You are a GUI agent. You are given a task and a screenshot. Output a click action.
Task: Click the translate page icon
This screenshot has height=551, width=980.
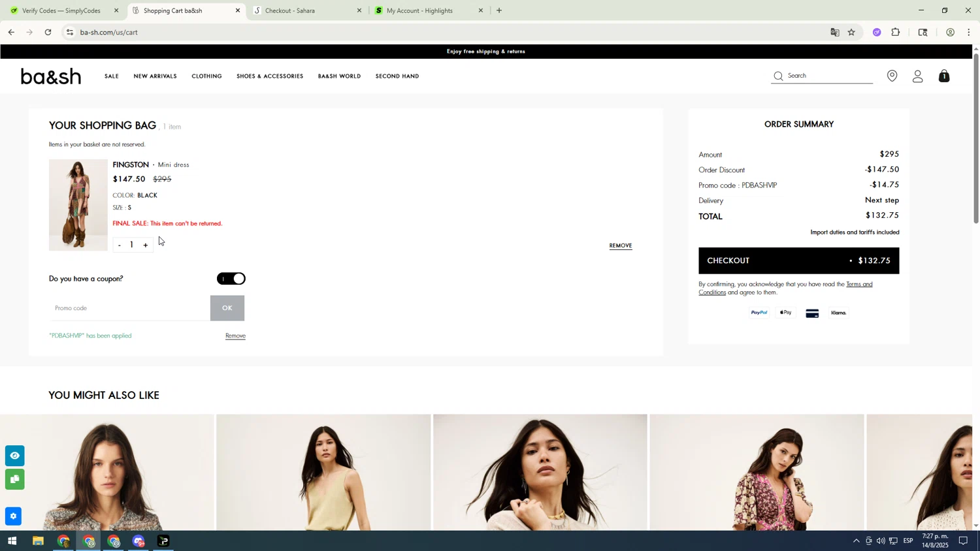click(x=834, y=32)
